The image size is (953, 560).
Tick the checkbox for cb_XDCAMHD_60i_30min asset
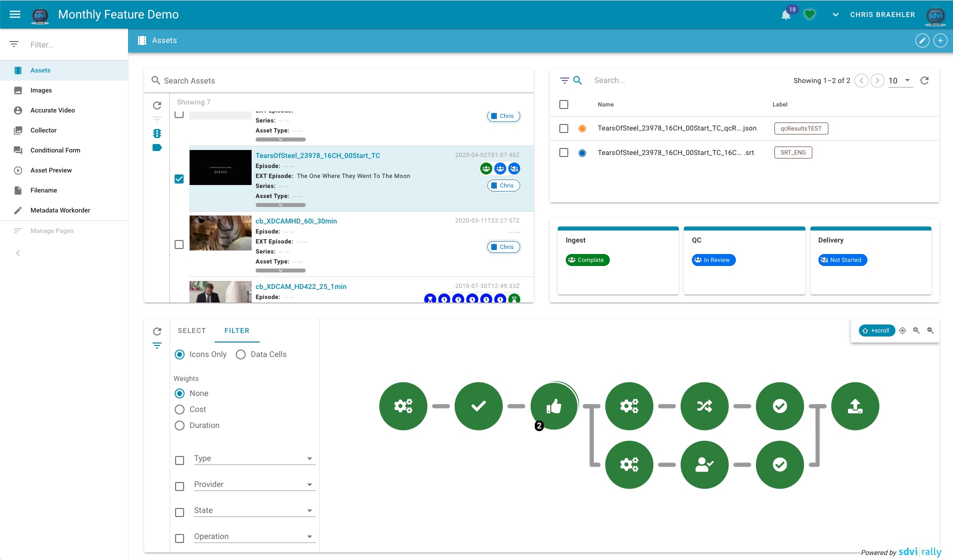[x=179, y=244]
